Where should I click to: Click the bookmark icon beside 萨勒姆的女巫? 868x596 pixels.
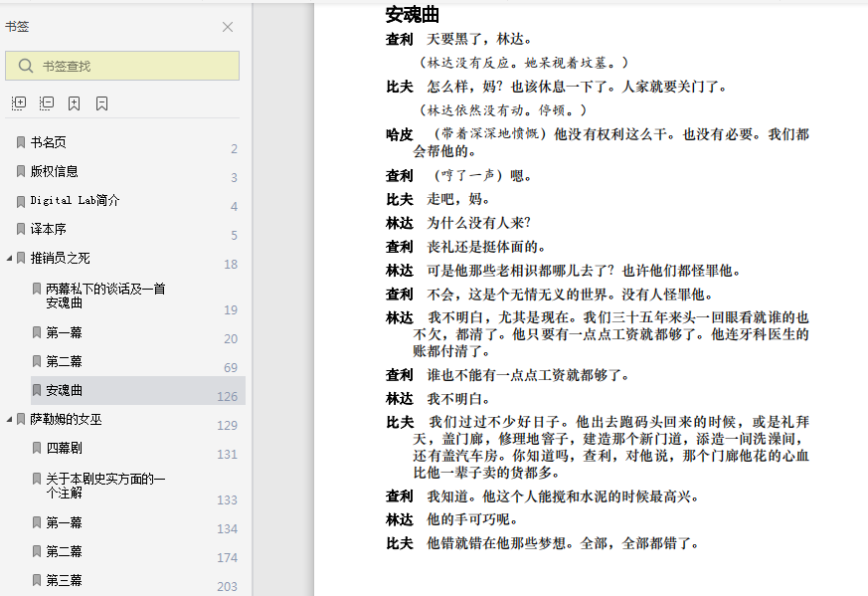pos(21,419)
